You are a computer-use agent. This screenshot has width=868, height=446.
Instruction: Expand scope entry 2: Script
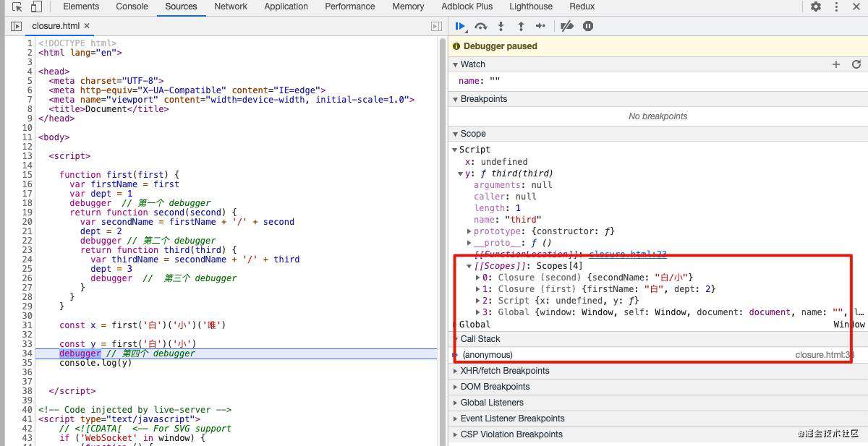click(x=477, y=301)
